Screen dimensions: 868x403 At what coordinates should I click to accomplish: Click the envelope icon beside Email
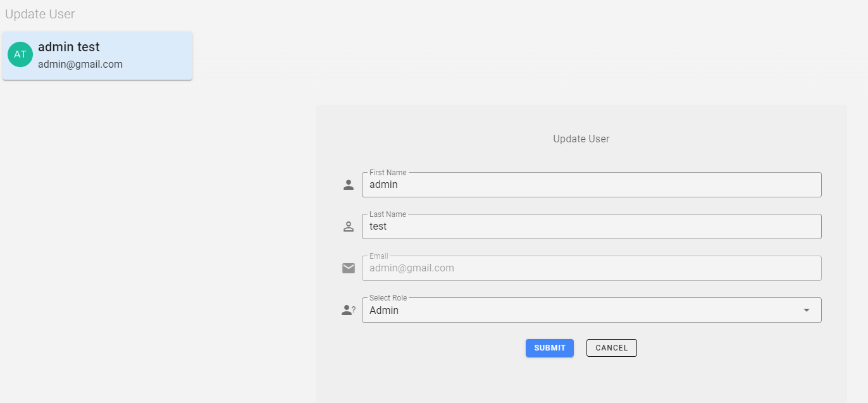(348, 268)
